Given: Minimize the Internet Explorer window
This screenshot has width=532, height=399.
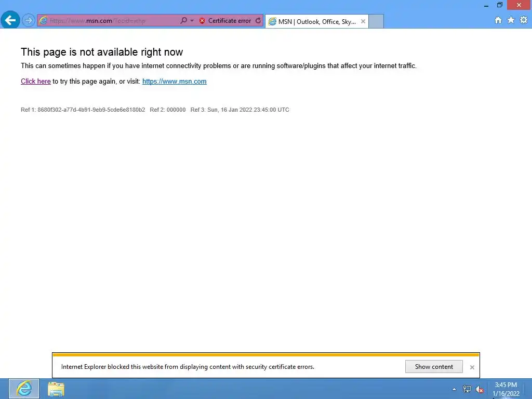Looking at the screenshot, I should (486, 5).
